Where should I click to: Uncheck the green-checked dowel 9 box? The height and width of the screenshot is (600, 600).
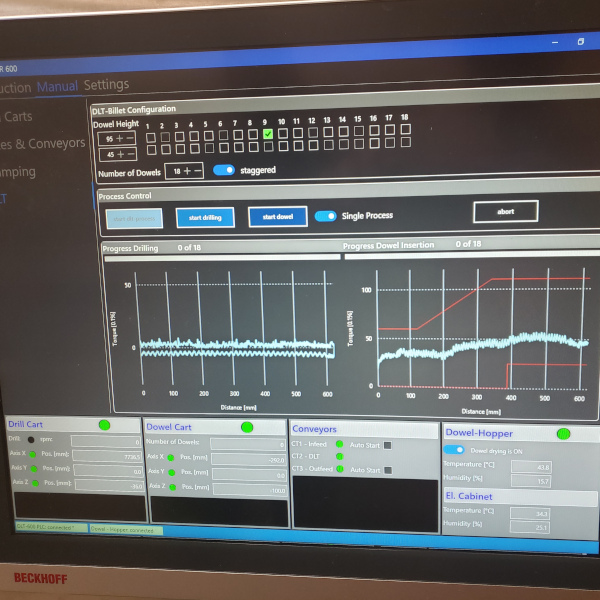[x=268, y=134]
